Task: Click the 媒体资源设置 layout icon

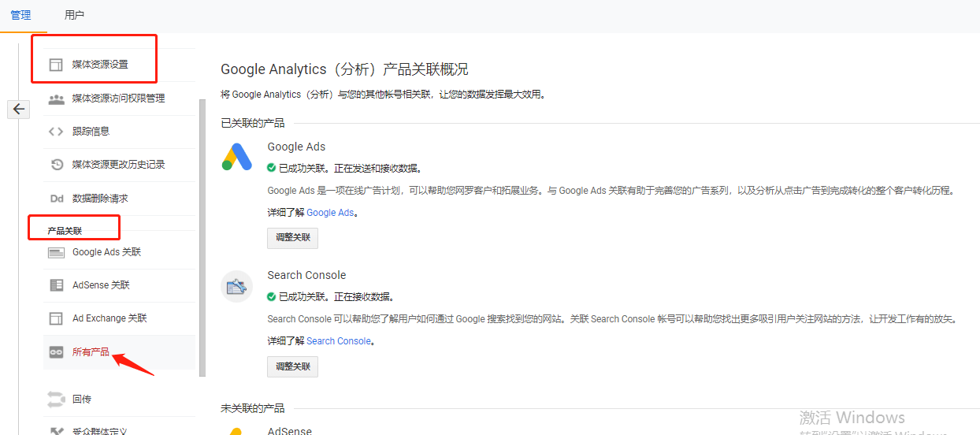Action: [55, 65]
